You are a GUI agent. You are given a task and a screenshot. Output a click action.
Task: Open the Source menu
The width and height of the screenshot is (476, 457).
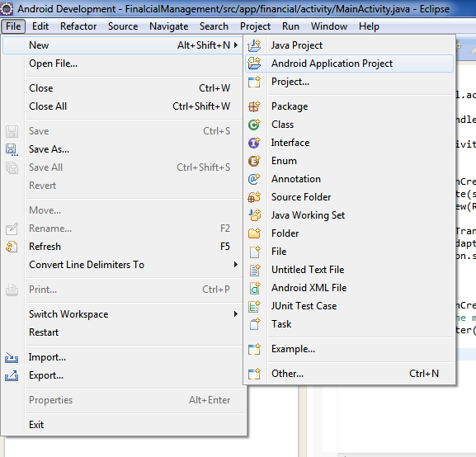123,26
